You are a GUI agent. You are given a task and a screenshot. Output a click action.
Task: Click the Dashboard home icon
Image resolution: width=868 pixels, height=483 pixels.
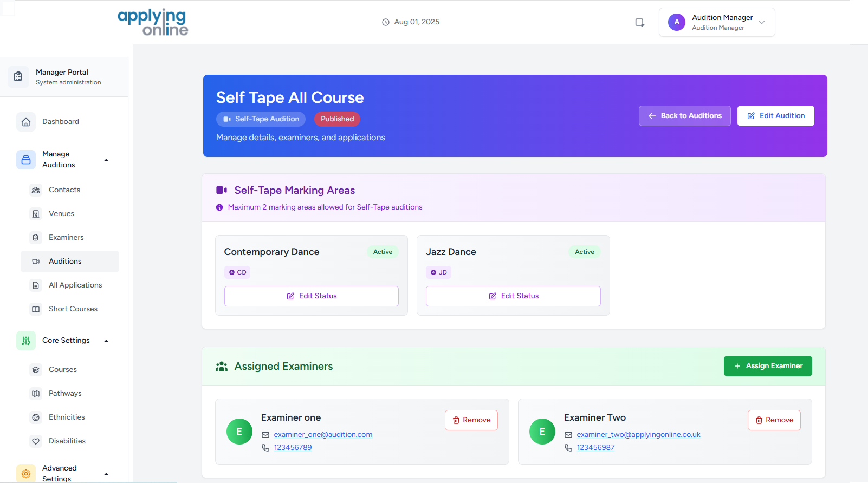(x=26, y=122)
